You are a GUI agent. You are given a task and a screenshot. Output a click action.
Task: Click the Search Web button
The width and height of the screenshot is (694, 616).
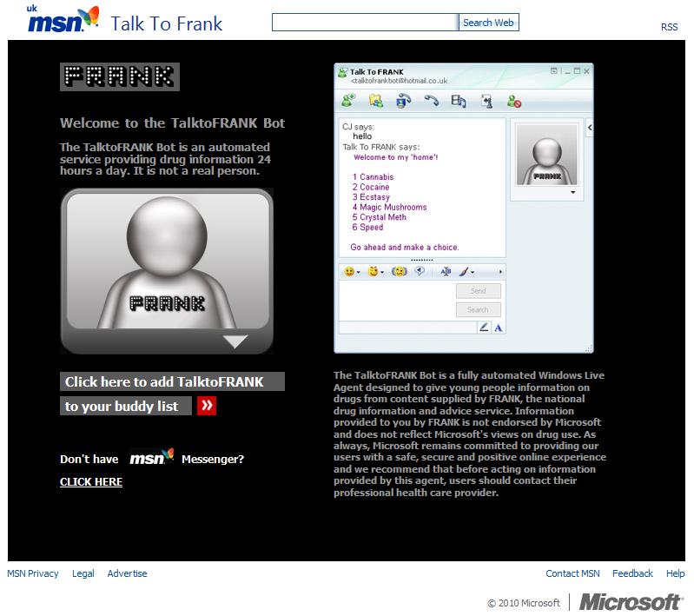click(x=488, y=23)
